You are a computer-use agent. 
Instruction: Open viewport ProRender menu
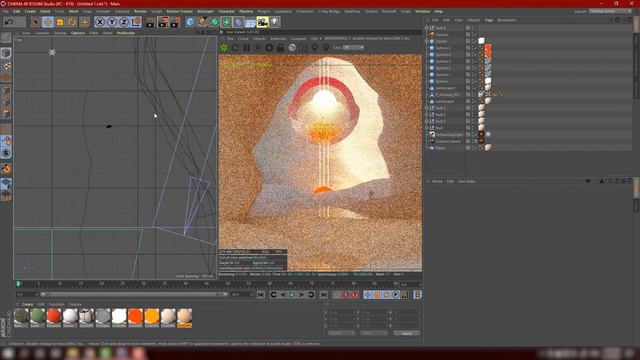tap(126, 33)
